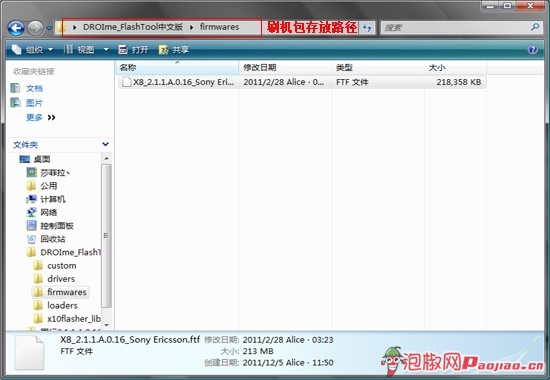Open the 视图 dropdown arrow

point(106,50)
